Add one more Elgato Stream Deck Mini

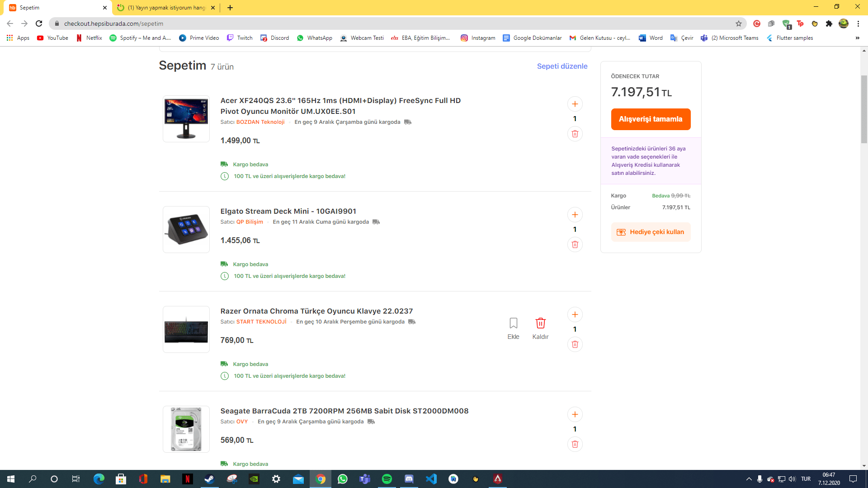[x=575, y=215]
